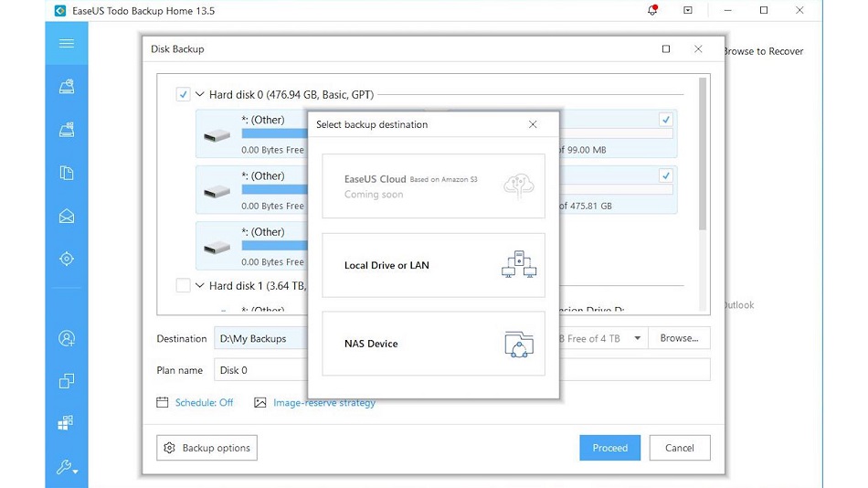The image size is (868, 488).
Task: Click the NAS Device folder icon
Action: click(x=519, y=344)
